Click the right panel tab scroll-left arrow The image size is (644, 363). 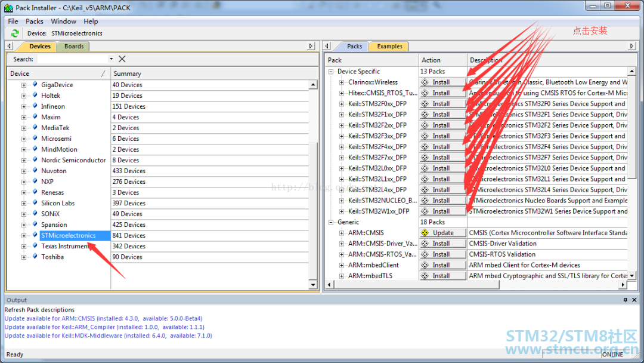coord(327,46)
